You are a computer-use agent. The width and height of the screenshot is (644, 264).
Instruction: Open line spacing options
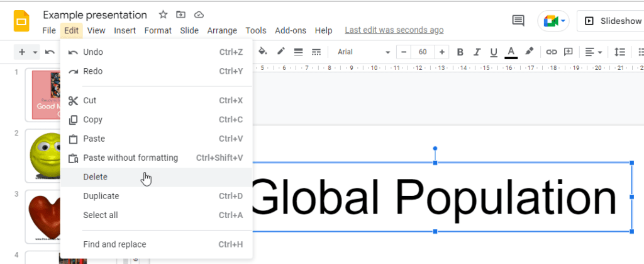click(619, 52)
